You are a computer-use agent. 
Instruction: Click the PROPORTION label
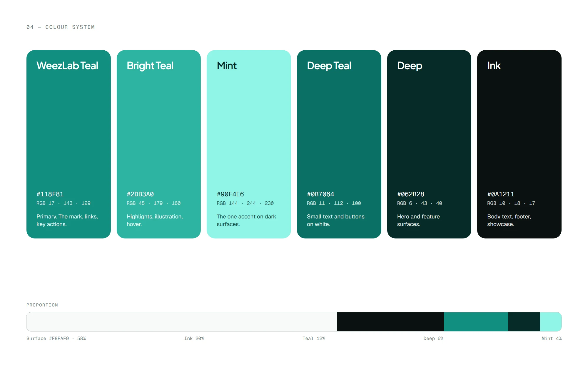pos(42,305)
